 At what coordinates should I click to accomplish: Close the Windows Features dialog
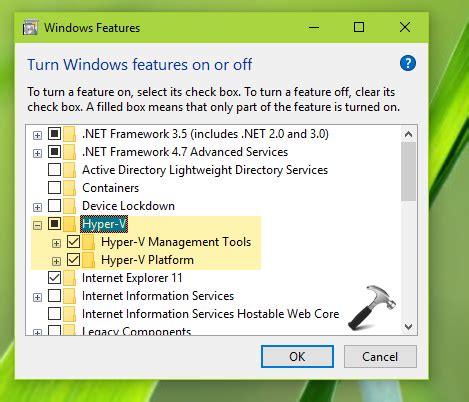click(x=405, y=27)
